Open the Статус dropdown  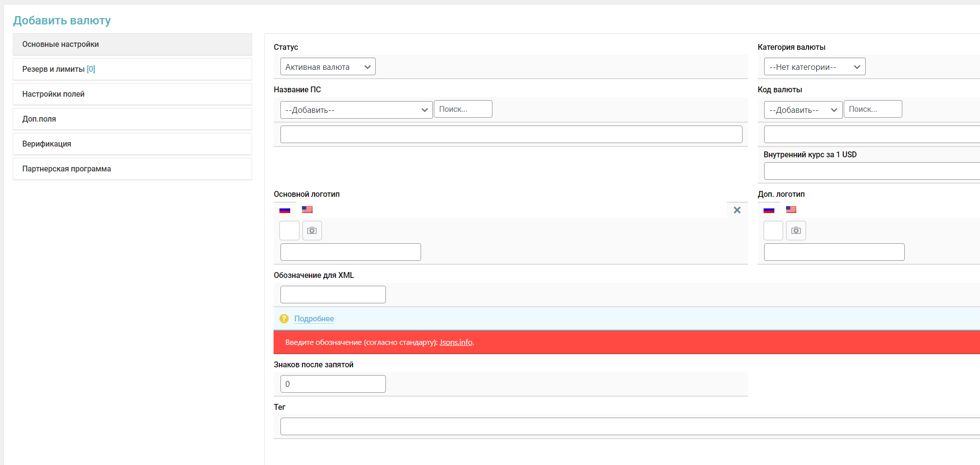pyautogui.click(x=327, y=67)
